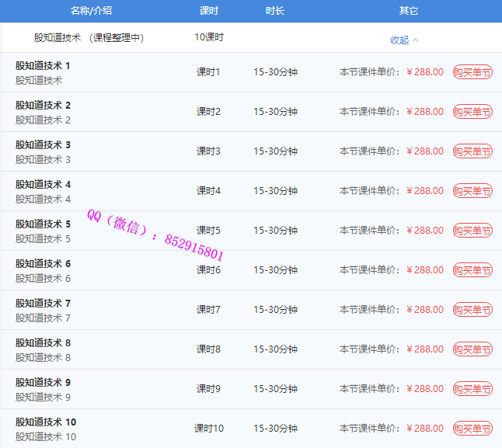Click 购买单节 in the 课时8 row
This screenshot has width=502, height=448.
tap(472, 349)
